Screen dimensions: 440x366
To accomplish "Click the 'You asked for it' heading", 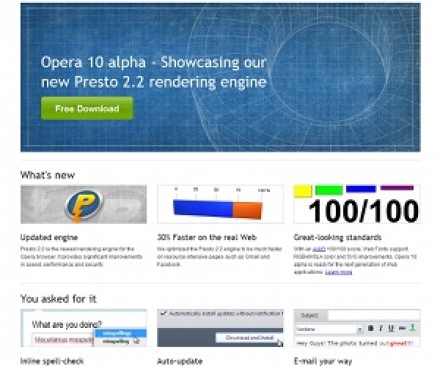I will coord(59,299).
